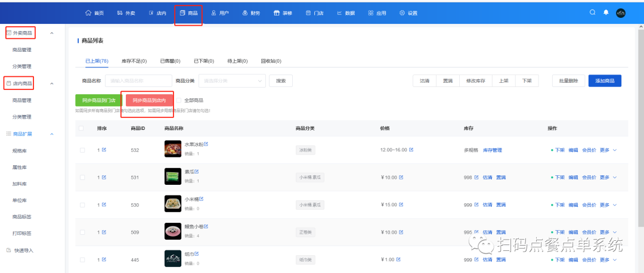
Task: Open the 商品分类 dropdown filter
Action: coord(233,80)
